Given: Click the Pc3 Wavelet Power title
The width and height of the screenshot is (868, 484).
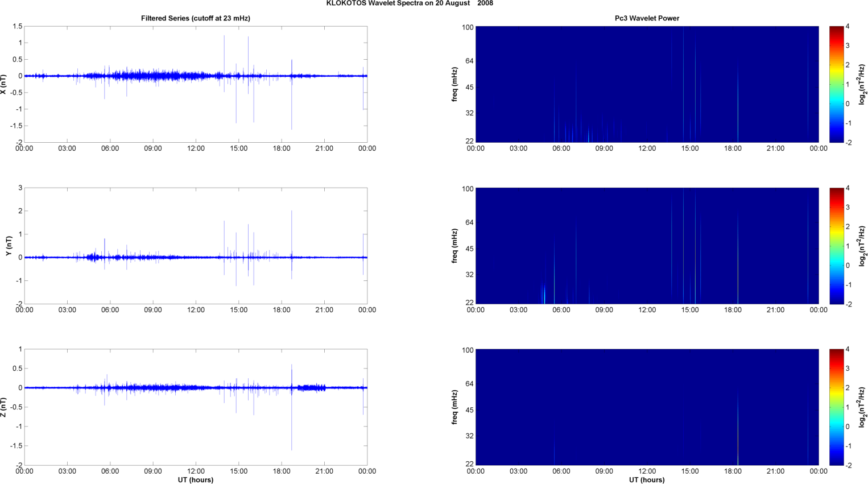Looking at the screenshot, I should click(647, 18).
